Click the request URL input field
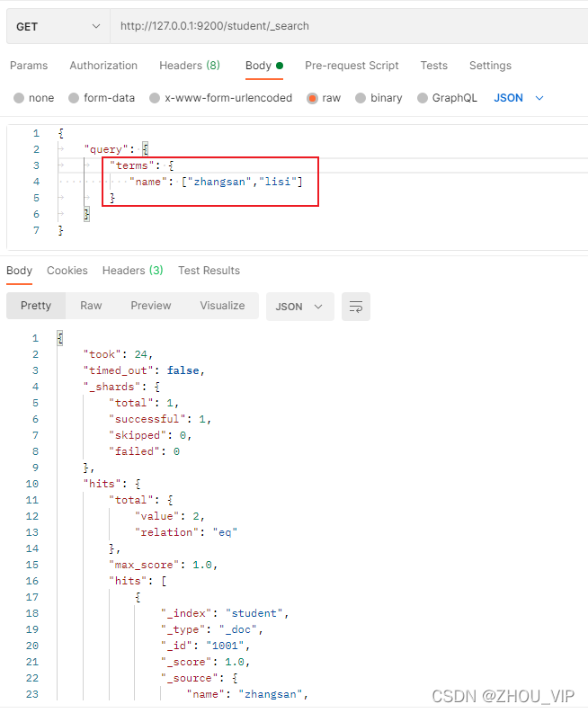Screen dimensions: 588x713 point(349,26)
